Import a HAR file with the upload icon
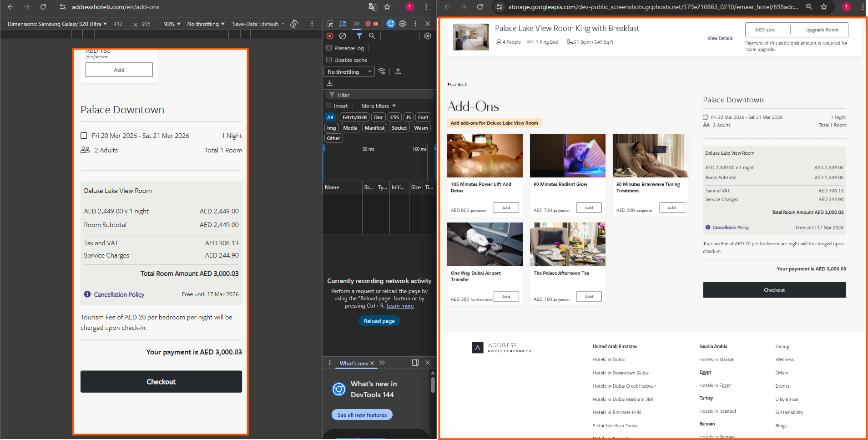Screen dimensions: 868x440 [398, 71]
